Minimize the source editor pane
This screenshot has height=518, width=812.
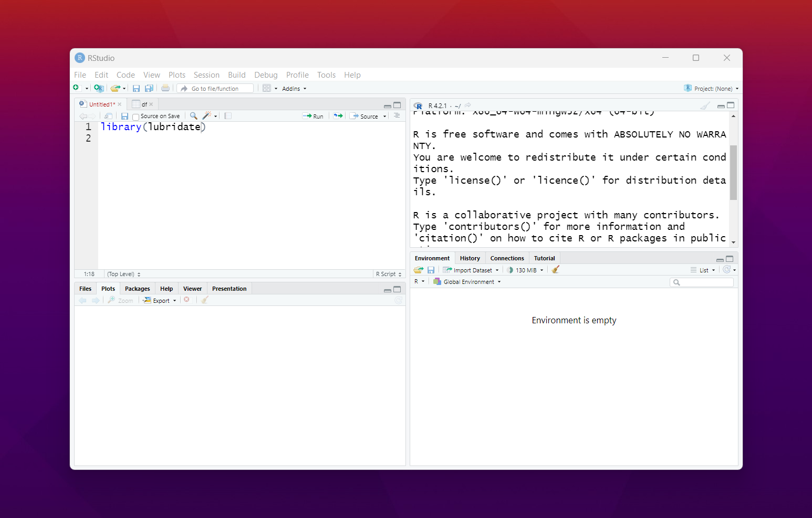point(388,105)
